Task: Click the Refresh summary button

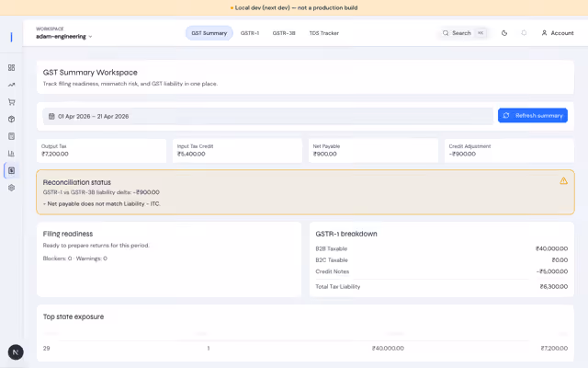Action: (x=533, y=116)
